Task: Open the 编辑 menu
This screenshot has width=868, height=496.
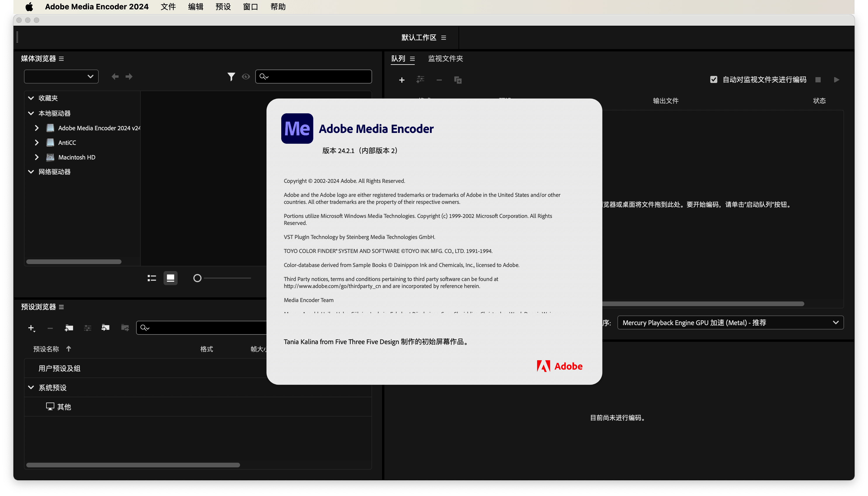Action: tap(195, 7)
